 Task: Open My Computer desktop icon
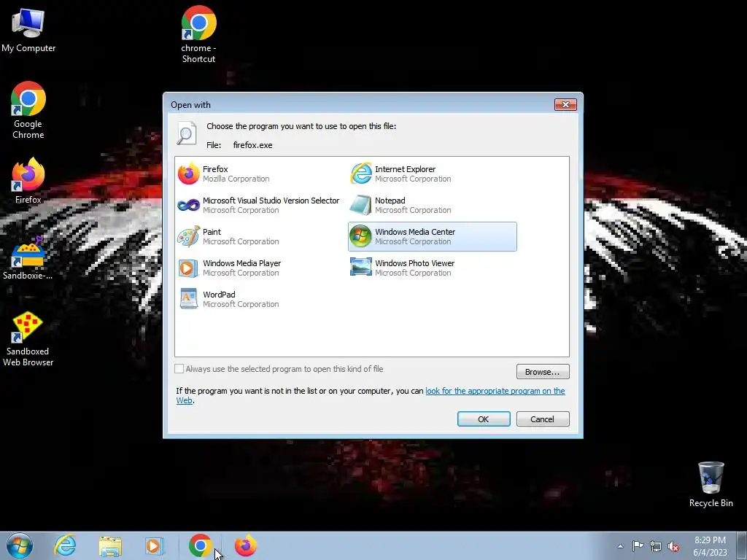(x=28, y=30)
